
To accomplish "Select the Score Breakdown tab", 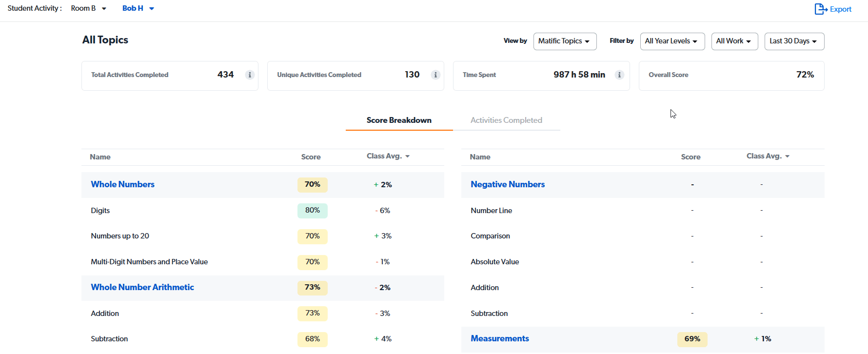I will [x=399, y=120].
